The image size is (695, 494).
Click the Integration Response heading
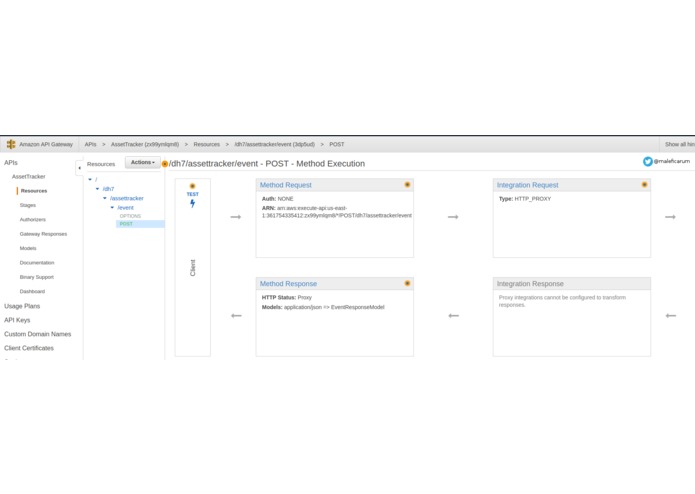[x=530, y=284]
